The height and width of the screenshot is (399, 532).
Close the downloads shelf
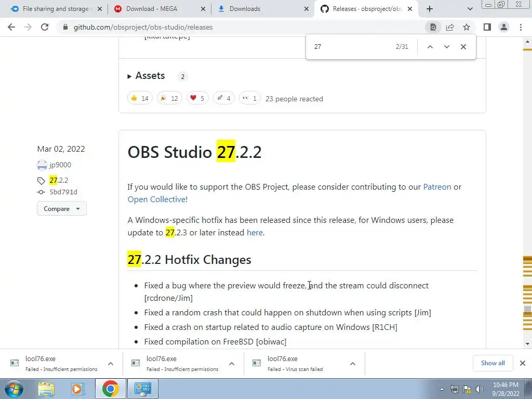coord(523,363)
